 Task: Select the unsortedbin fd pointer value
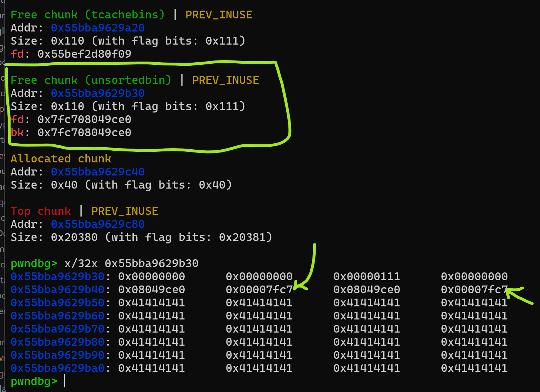coord(84,120)
